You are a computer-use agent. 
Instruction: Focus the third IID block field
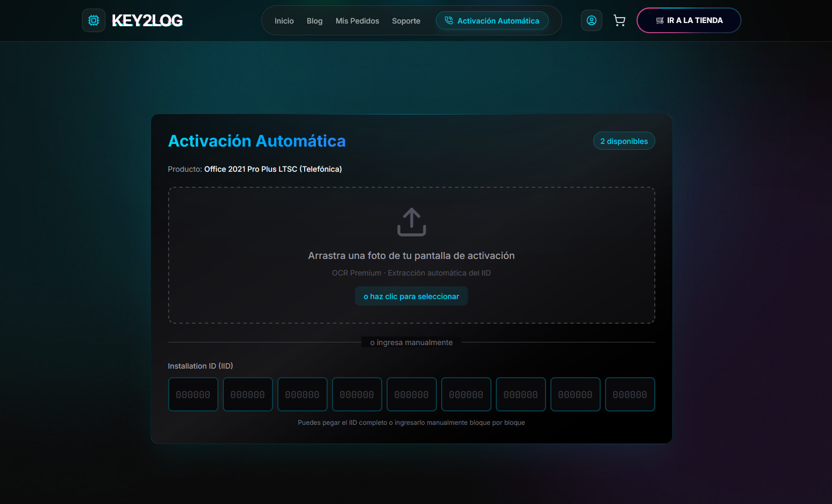(302, 394)
